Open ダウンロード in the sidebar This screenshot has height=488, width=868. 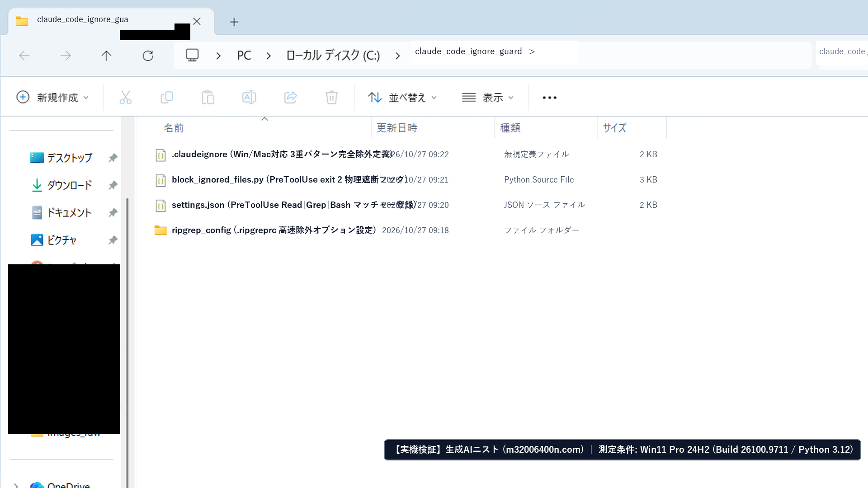70,185
